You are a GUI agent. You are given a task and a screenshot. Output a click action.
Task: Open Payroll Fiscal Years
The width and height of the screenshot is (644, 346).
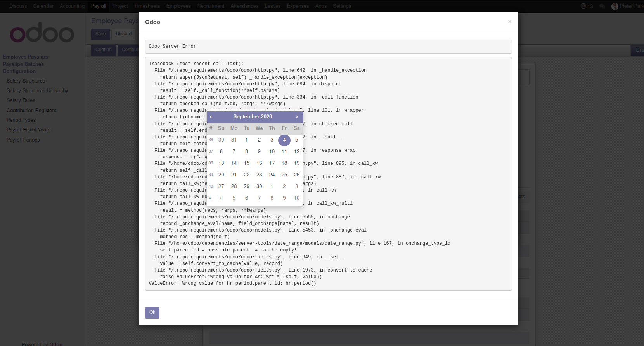29,130
